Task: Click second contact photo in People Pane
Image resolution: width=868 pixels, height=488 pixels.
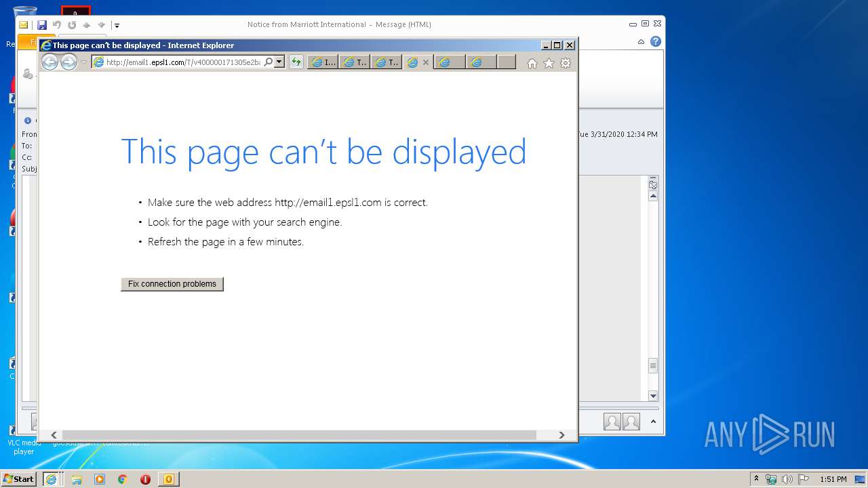Action: pos(631,422)
